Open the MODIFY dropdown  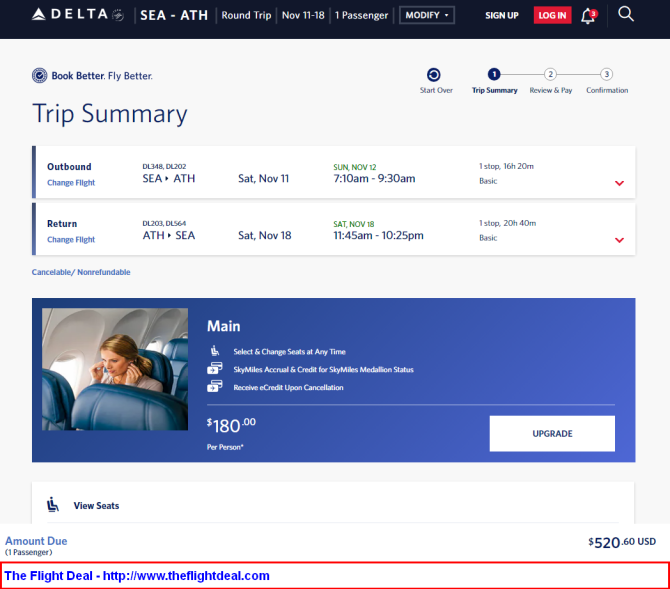[x=426, y=15]
